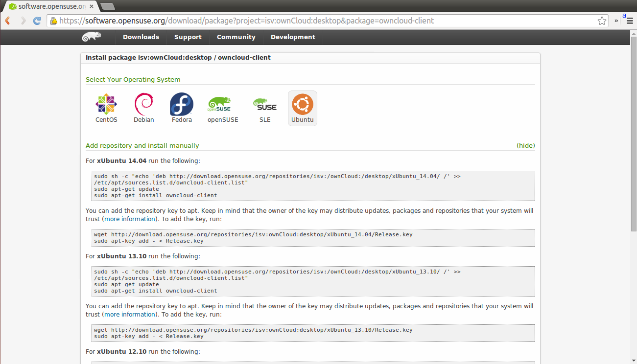Bookmark this page with the star icon
The image size is (637, 364).
(602, 21)
